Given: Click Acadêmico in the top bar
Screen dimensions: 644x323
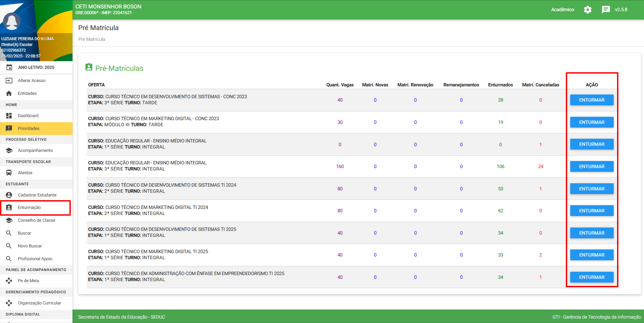Looking at the screenshot, I should coord(562,10).
